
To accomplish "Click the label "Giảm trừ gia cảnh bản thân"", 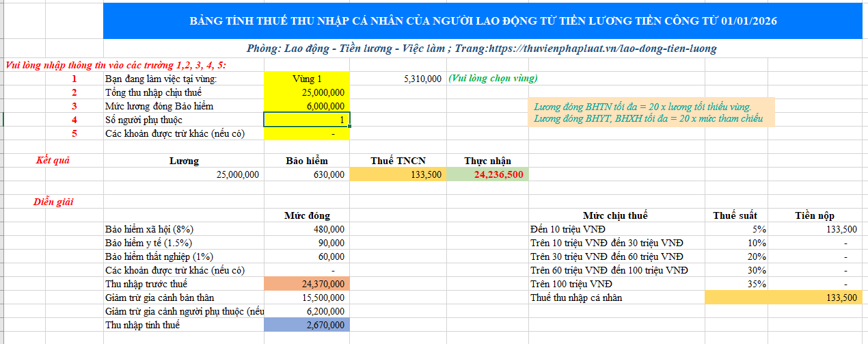I will tap(161, 297).
